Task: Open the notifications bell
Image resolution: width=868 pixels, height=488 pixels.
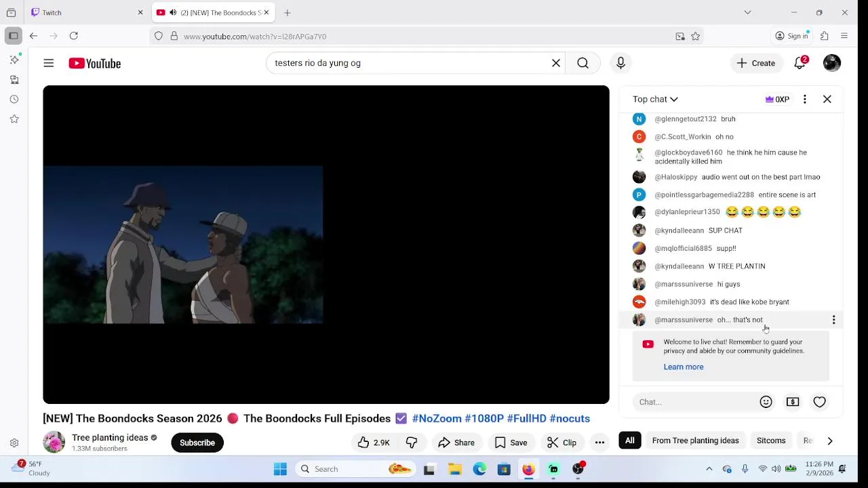Action: pyautogui.click(x=800, y=63)
